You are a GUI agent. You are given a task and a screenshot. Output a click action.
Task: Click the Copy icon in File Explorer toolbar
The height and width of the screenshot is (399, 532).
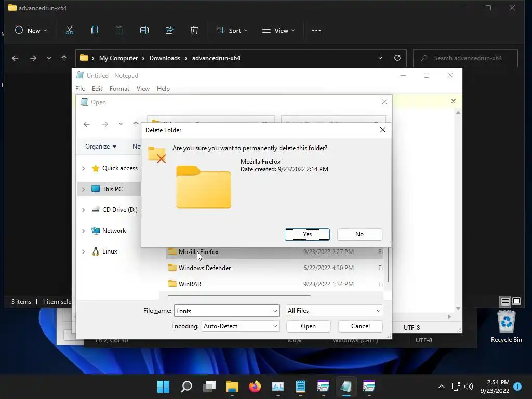click(95, 31)
